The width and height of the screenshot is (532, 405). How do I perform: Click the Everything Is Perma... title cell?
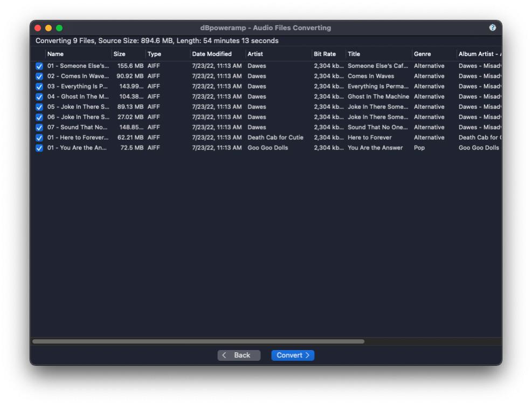pos(378,86)
